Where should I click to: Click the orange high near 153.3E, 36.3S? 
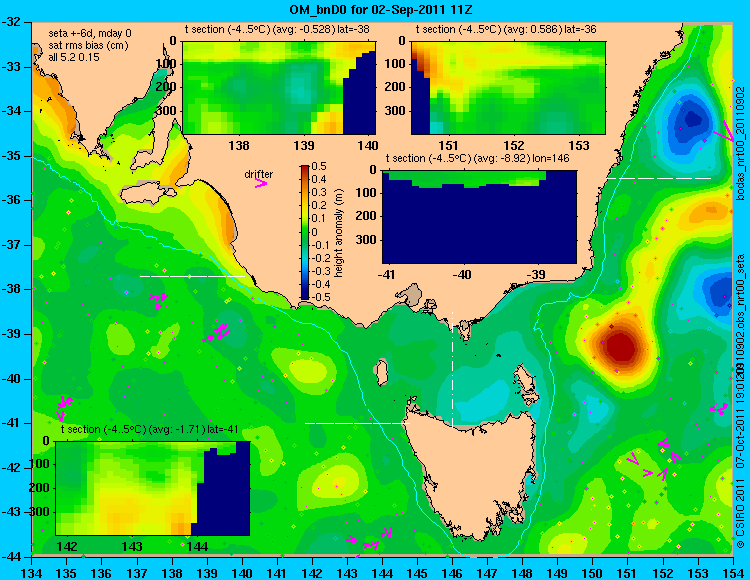click(711, 209)
